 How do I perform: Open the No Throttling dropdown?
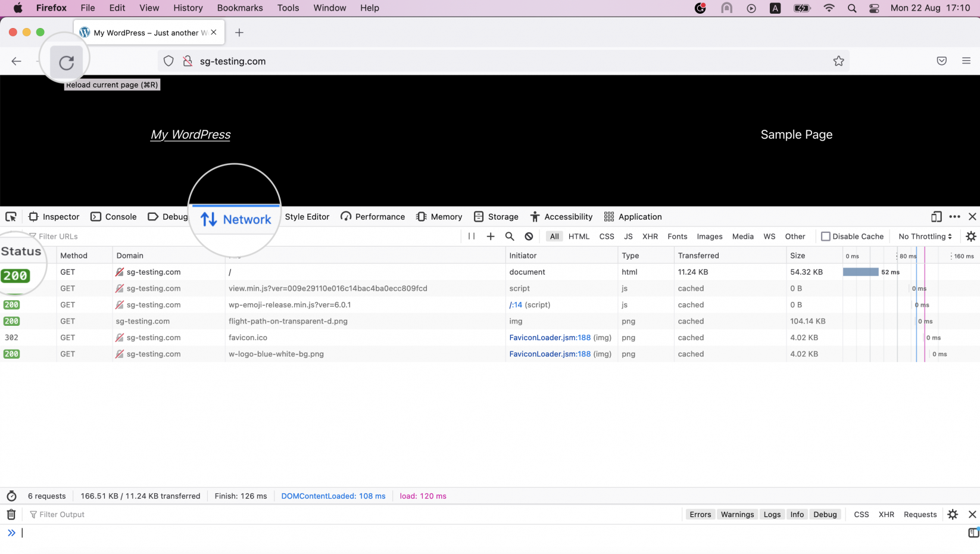coord(925,236)
